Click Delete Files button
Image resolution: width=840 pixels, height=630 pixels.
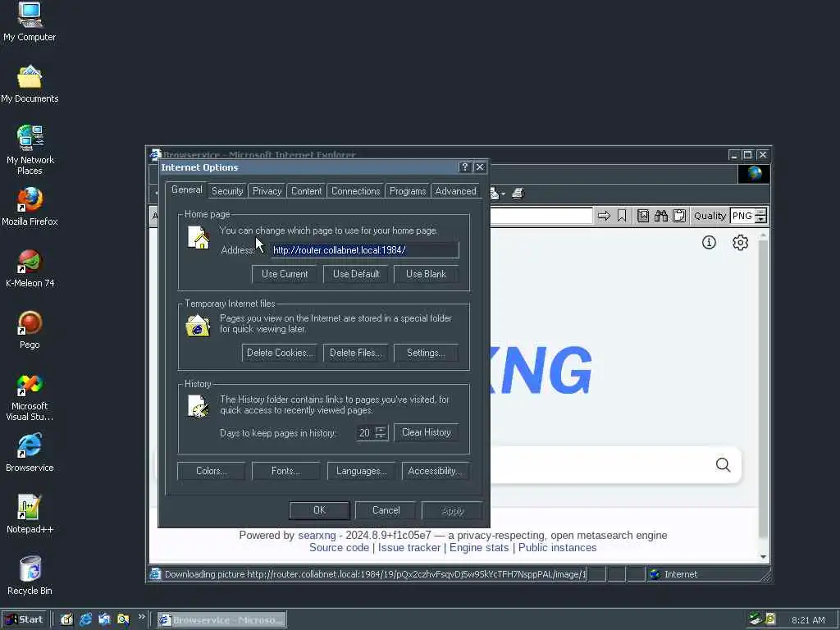[x=356, y=353]
